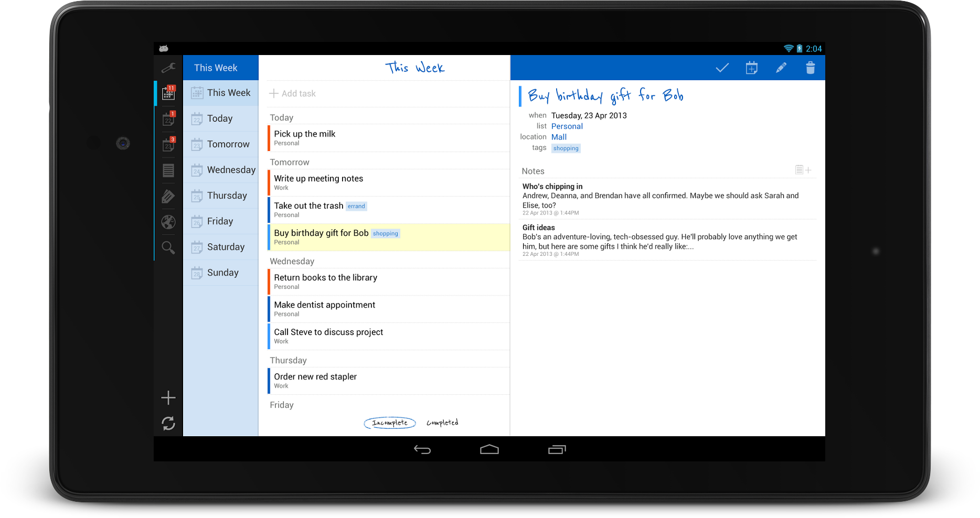Viewport: 980px width, 518px height.
Task: Open locations globe icon in sidebar
Action: point(168,222)
